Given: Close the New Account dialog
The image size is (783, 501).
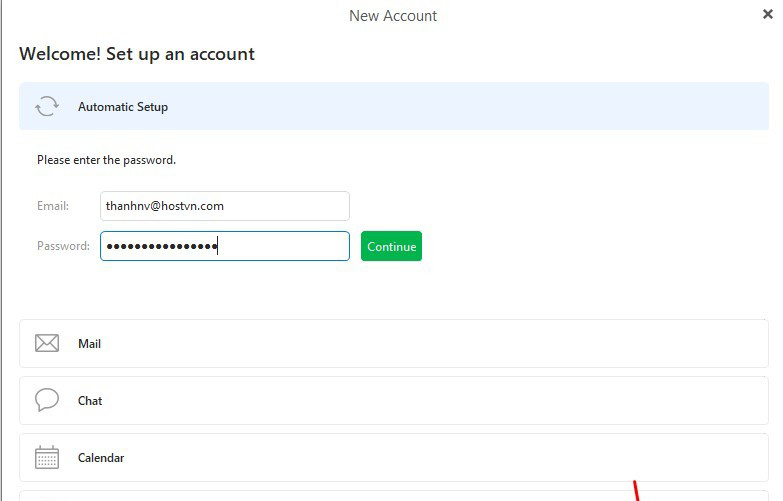Looking at the screenshot, I should (767, 14).
